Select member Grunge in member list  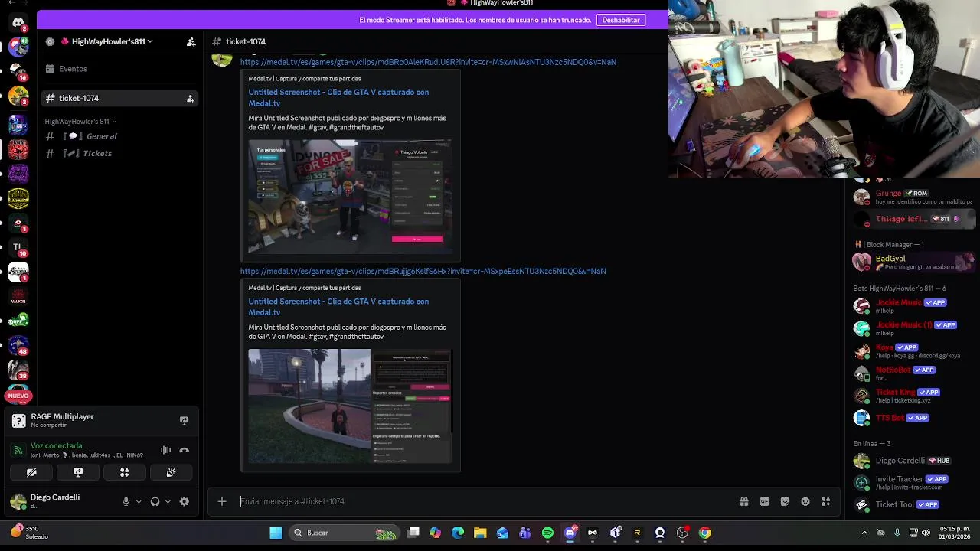(913, 197)
